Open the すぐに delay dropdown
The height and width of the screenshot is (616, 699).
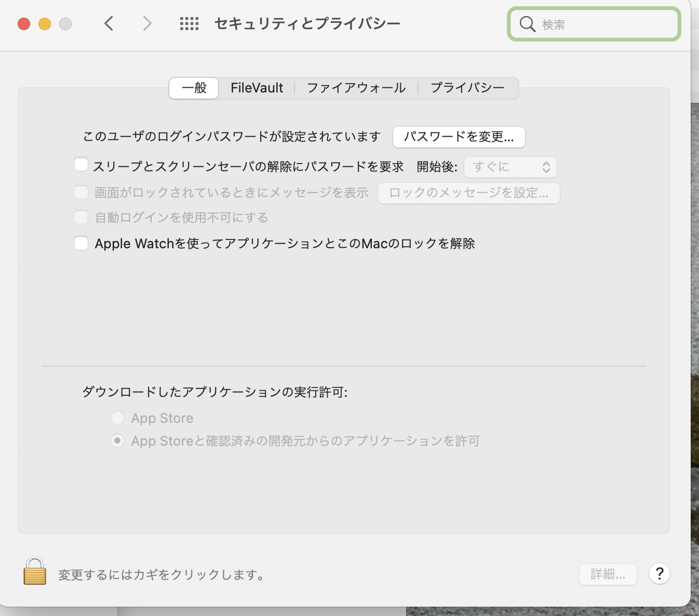coord(510,167)
